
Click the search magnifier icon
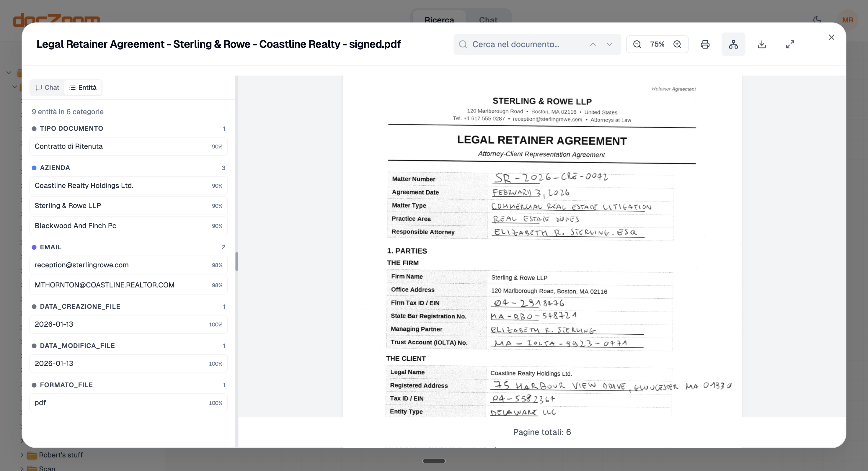point(463,44)
